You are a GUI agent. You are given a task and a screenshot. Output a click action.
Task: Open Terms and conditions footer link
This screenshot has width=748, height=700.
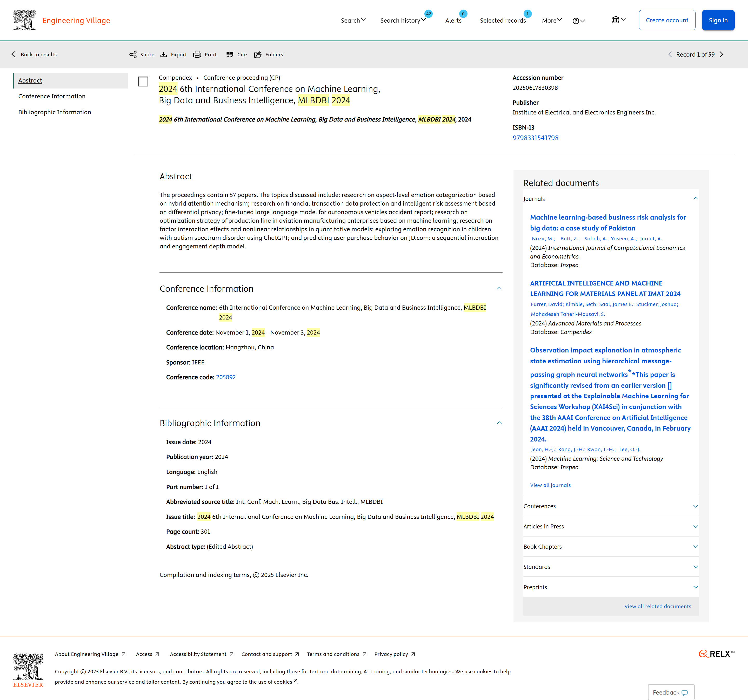pyautogui.click(x=336, y=654)
